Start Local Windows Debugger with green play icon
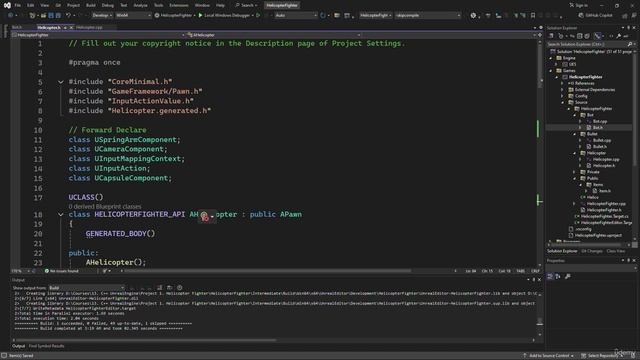Screen dimensions: 640x360 click(224, 16)
